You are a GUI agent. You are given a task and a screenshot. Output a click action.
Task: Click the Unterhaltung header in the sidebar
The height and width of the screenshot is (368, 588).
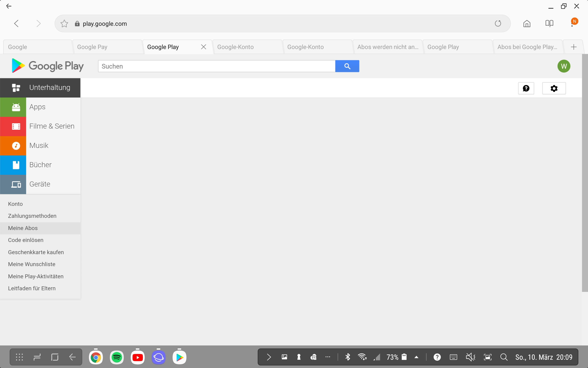click(x=40, y=88)
